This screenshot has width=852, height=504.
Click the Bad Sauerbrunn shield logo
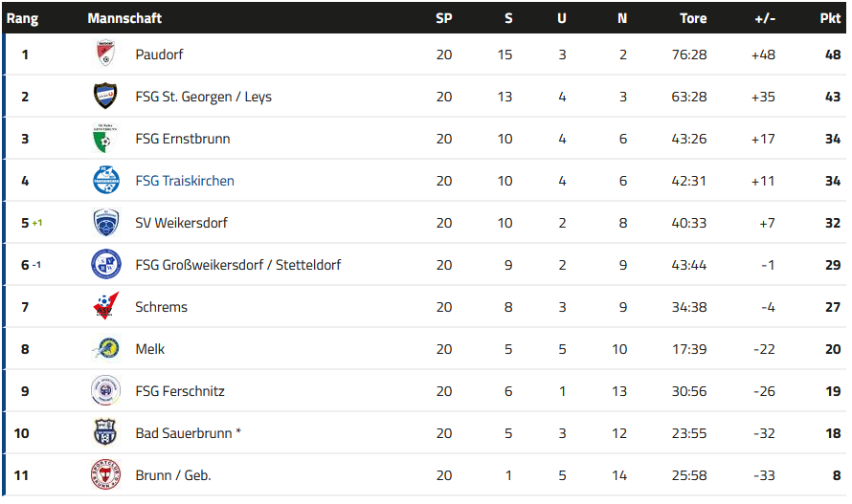(x=105, y=433)
